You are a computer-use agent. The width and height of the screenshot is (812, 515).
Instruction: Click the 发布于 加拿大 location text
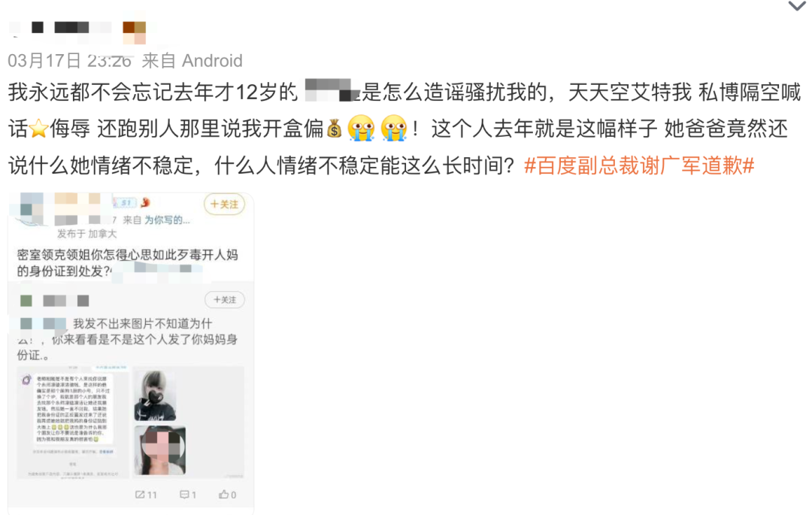click(x=87, y=234)
